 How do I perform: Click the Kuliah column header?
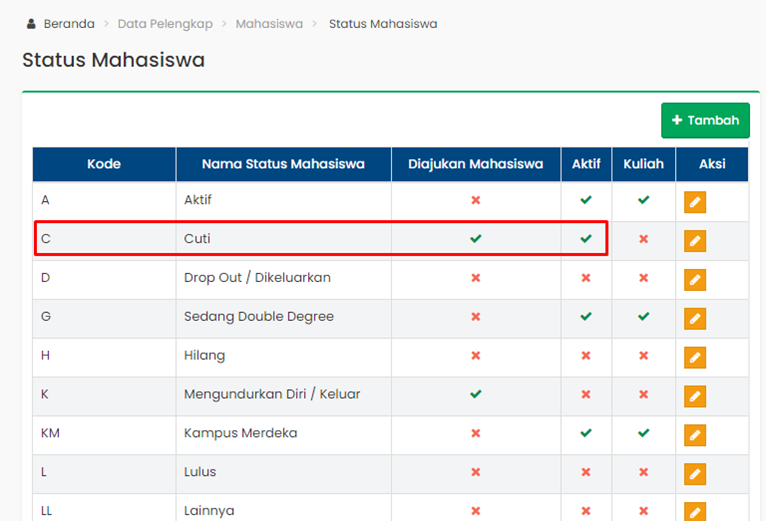(x=643, y=164)
